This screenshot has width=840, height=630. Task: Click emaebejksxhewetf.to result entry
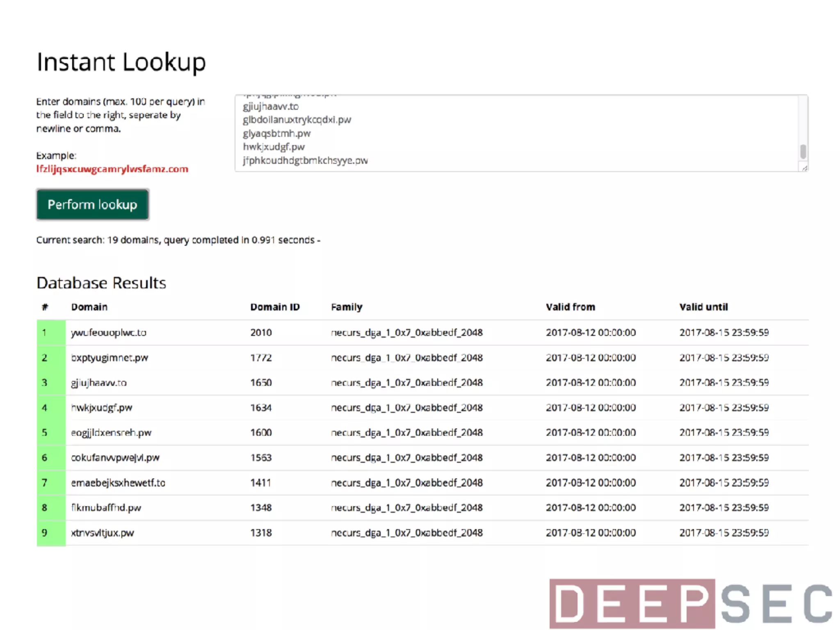(x=118, y=483)
